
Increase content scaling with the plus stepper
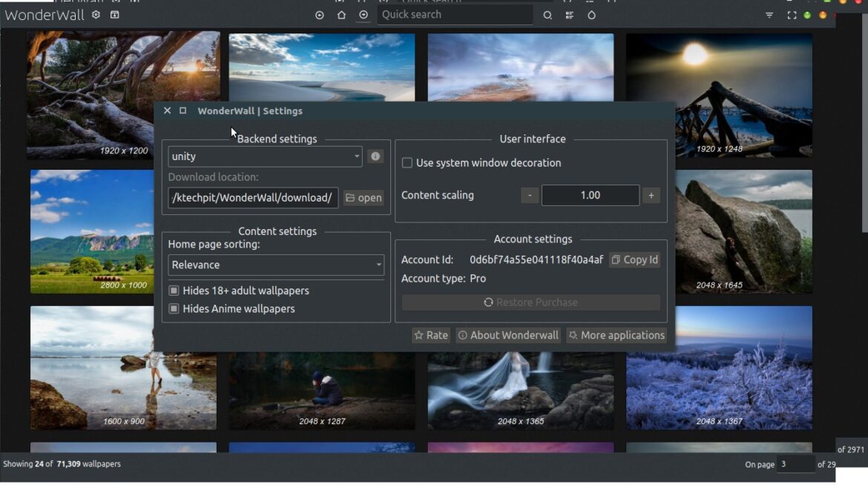click(x=651, y=195)
